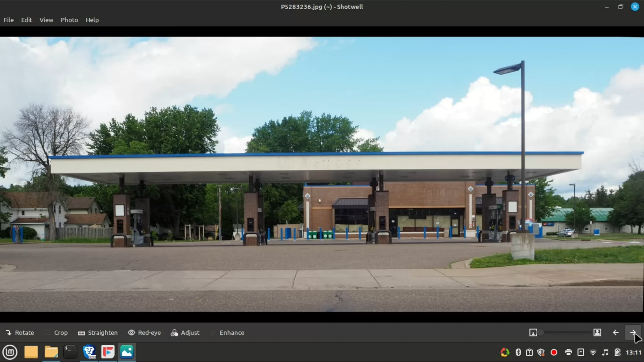This screenshot has height=362, width=644.
Task: Go to the previous photo arrow
Action: pyautogui.click(x=616, y=333)
